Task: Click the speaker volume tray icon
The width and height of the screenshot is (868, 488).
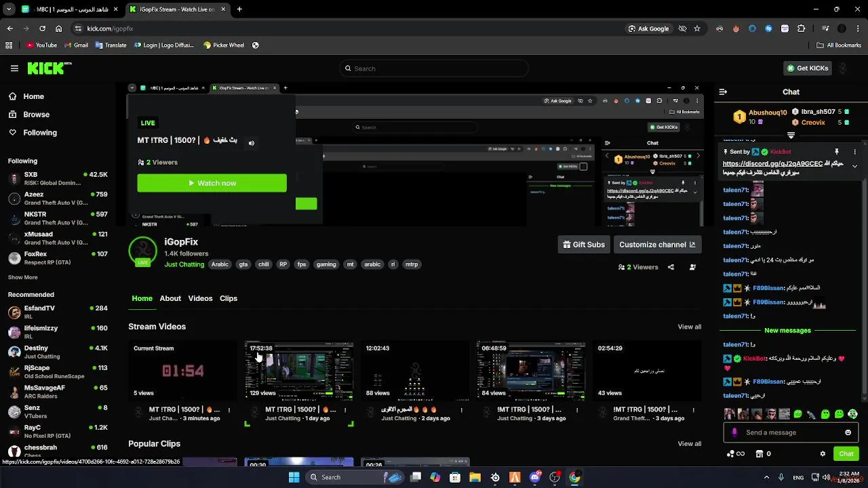Action: click(827, 477)
